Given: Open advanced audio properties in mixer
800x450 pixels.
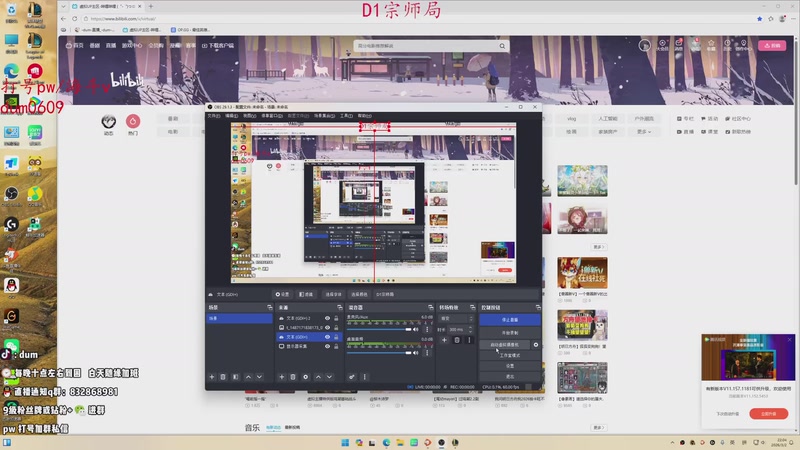Looking at the screenshot, I should pos(352,377).
